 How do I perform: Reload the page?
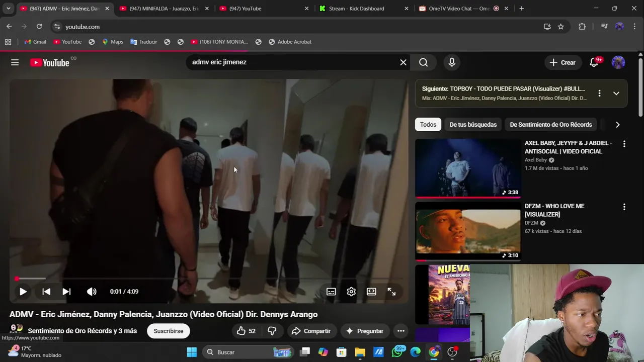point(39,27)
